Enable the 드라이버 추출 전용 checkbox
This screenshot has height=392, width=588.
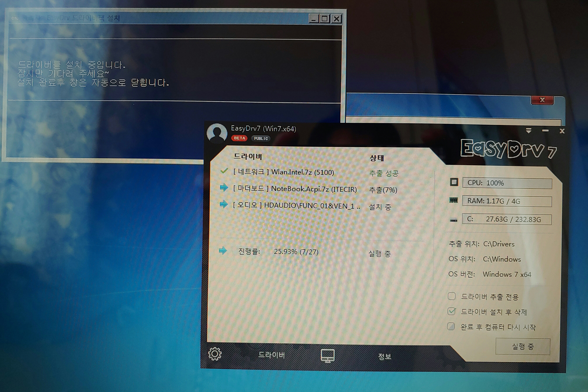click(x=451, y=296)
